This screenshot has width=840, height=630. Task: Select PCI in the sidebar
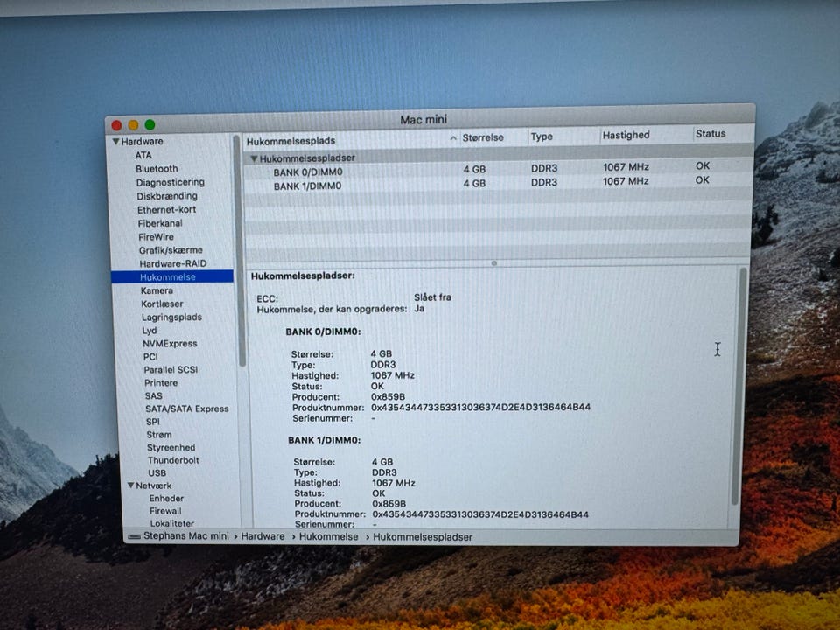click(x=150, y=357)
